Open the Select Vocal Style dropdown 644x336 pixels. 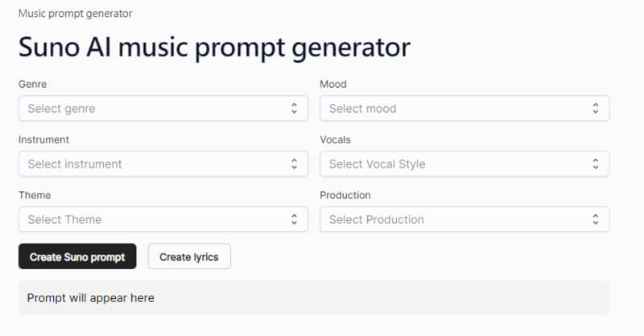pos(464,164)
